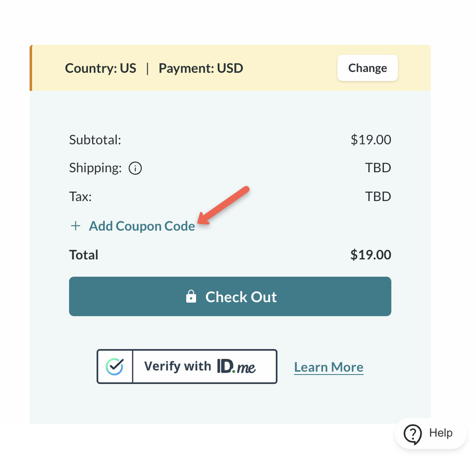The image size is (476, 458).
Task: Proceed with the Check Out button text
Action: coord(241,297)
